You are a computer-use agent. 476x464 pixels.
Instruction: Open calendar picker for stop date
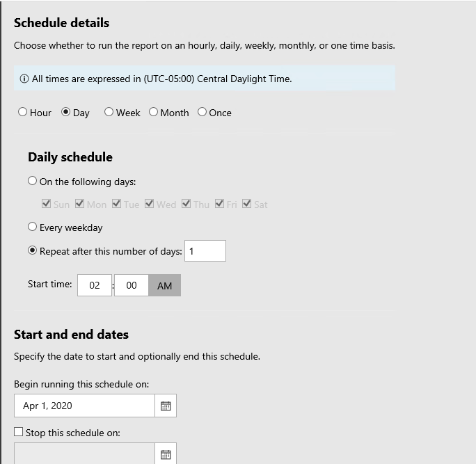pos(166,454)
